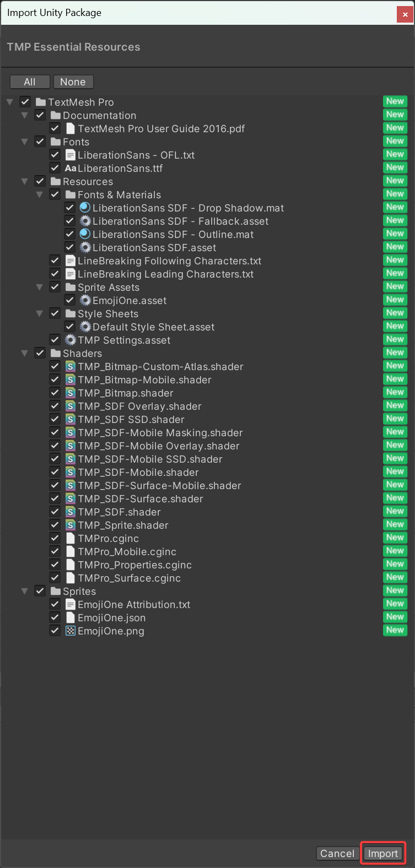Click the TMP_Sprite.shader shader icon

coord(70,525)
